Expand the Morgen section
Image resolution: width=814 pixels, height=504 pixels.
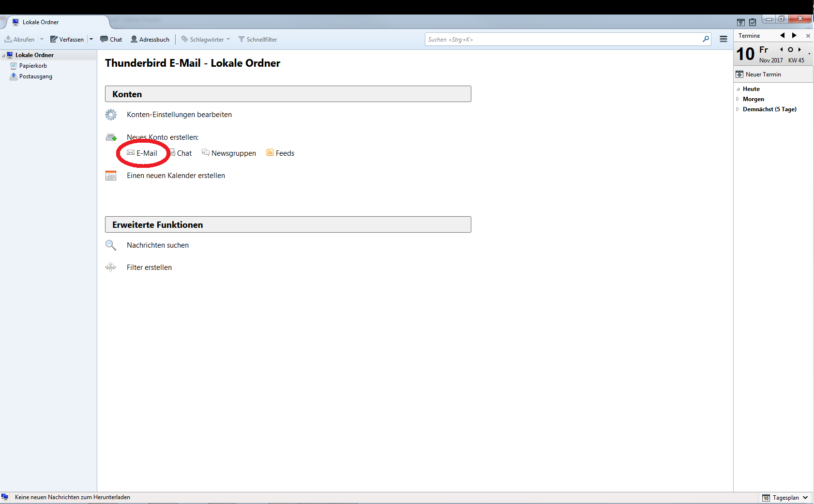tap(738, 99)
